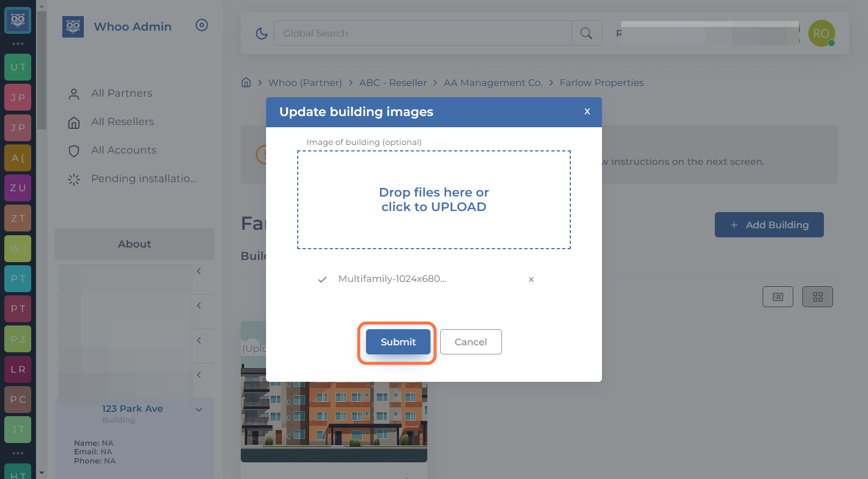Viewport: 868px width, 479px height.
Task: Submit the building image update
Action: click(x=398, y=342)
